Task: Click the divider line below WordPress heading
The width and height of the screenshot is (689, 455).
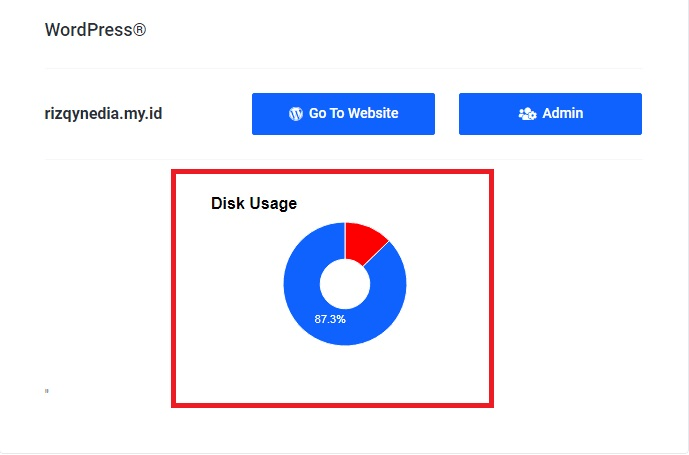Action: [x=343, y=69]
